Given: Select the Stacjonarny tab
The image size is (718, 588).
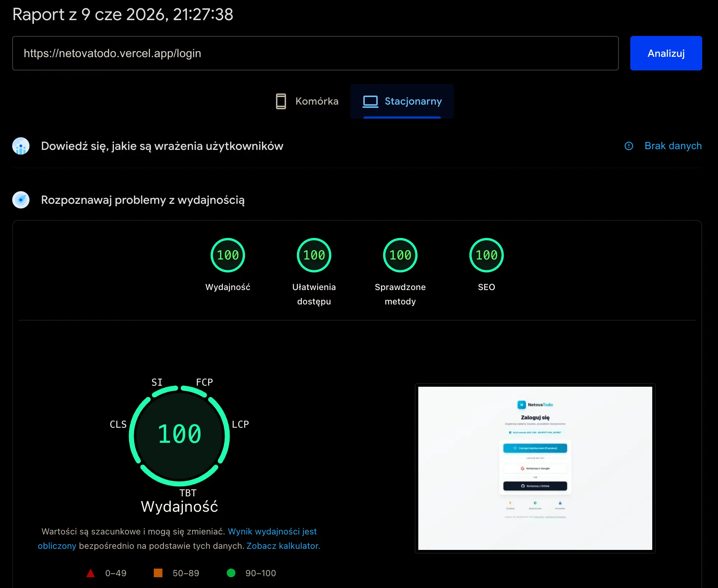Looking at the screenshot, I should point(402,101).
